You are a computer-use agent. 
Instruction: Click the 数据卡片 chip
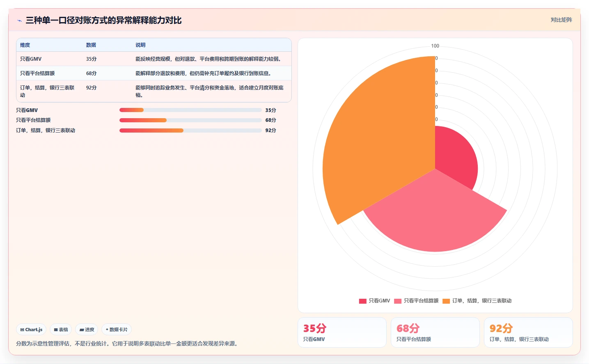[117, 330]
